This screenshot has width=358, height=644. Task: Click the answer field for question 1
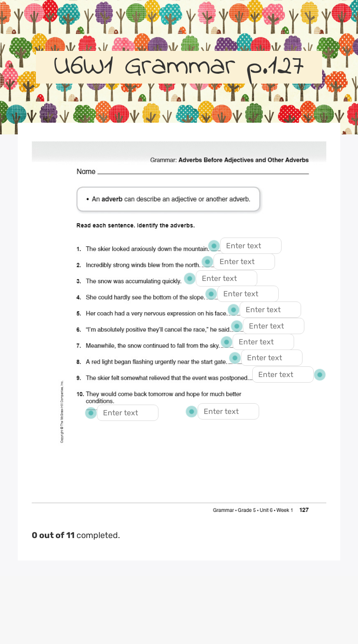[251, 245]
